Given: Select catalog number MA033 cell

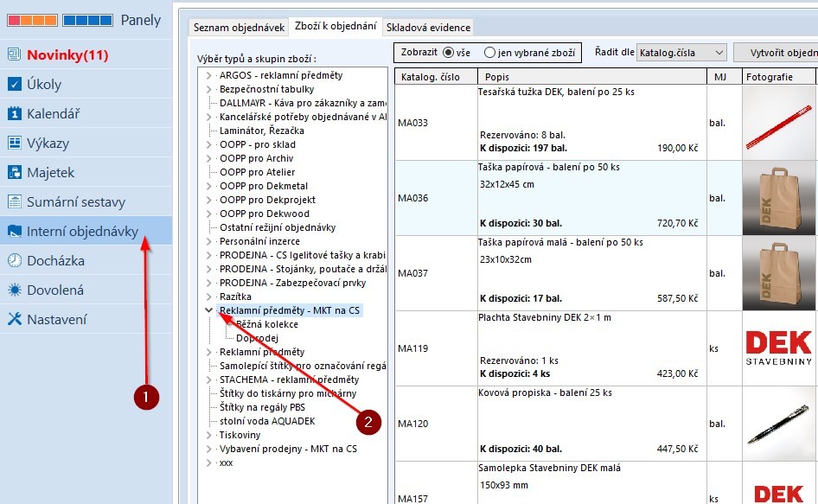Looking at the screenshot, I should point(436,123).
